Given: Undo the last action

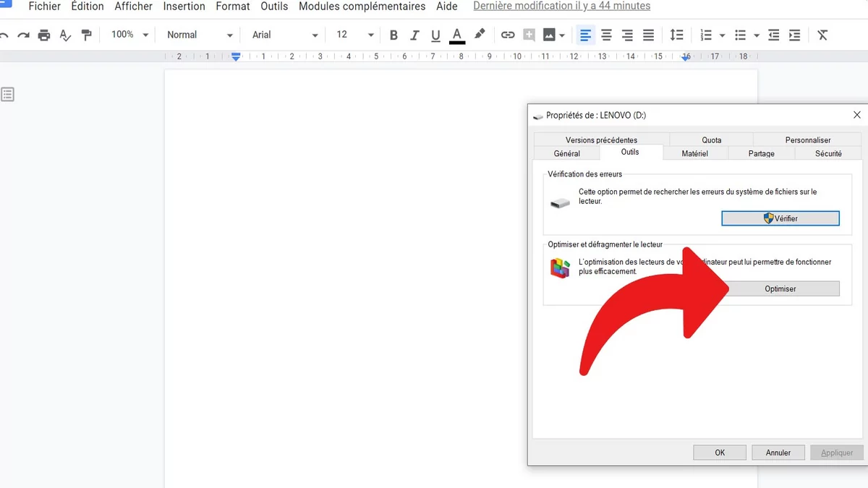Looking at the screenshot, I should [5, 34].
